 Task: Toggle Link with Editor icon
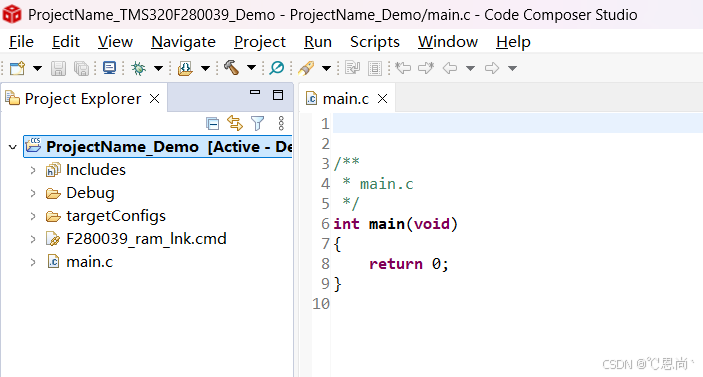[235, 123]
